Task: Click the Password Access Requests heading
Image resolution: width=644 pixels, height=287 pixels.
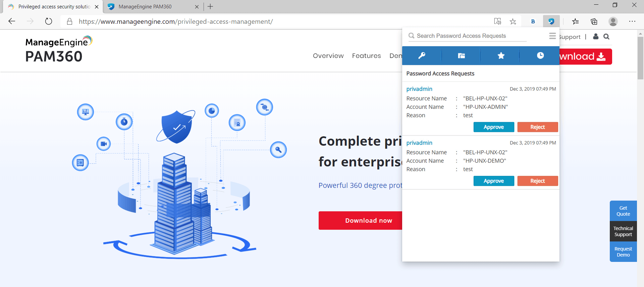Action: [440, 74]
